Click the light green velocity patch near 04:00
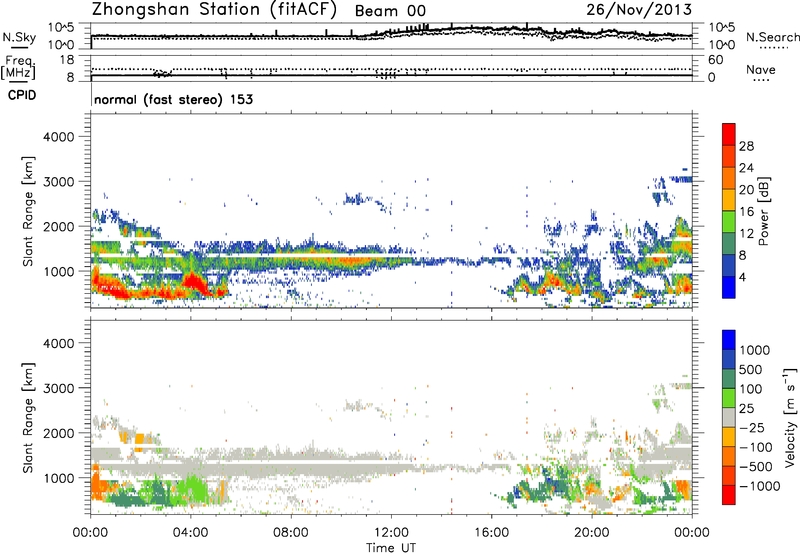 coord(193,490)
